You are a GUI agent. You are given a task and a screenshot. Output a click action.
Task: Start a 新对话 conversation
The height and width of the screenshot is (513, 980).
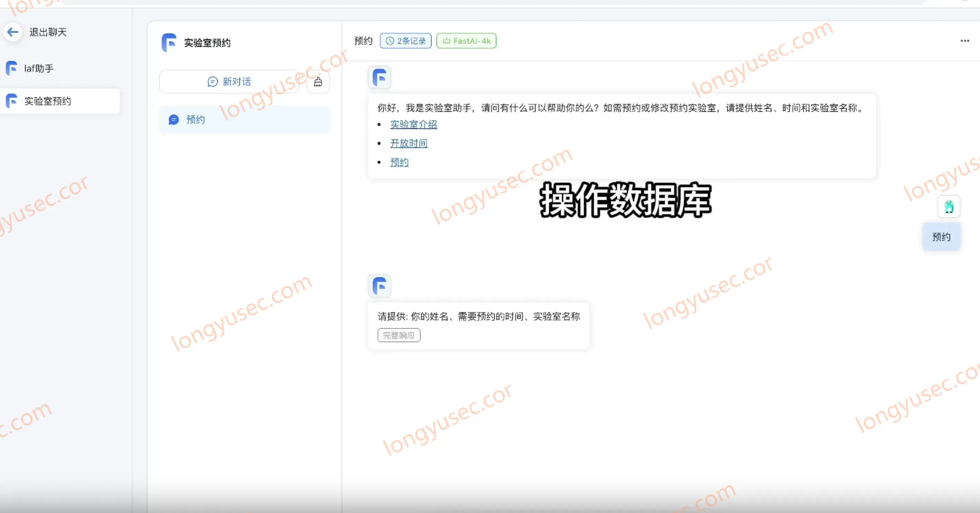coord(229,81)
